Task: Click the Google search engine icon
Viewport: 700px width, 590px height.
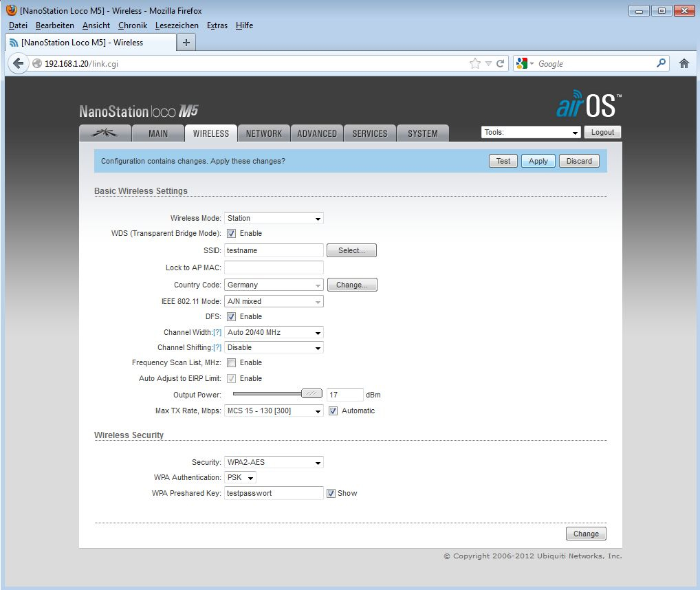Action: [x=521, y=63]
